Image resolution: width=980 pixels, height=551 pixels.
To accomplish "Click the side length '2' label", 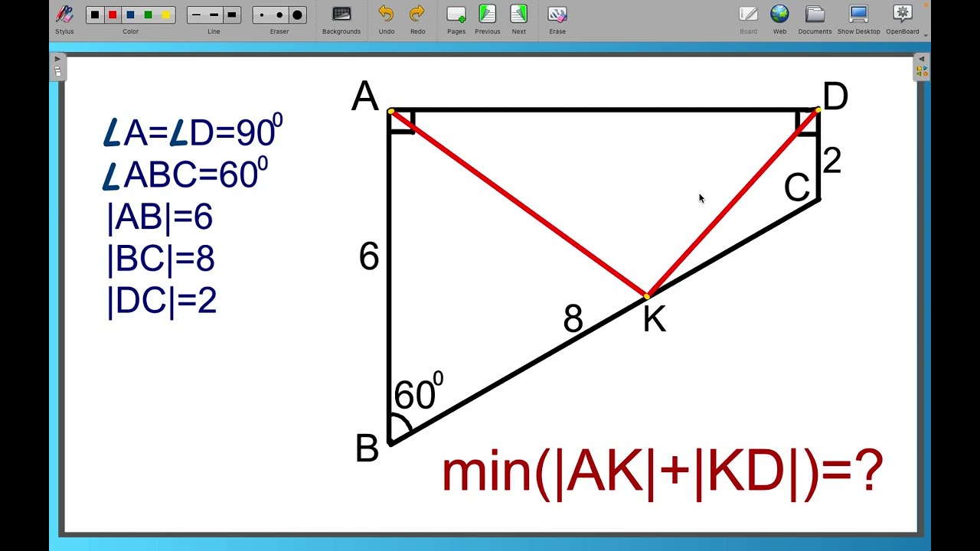I will [x=832, y=161].
